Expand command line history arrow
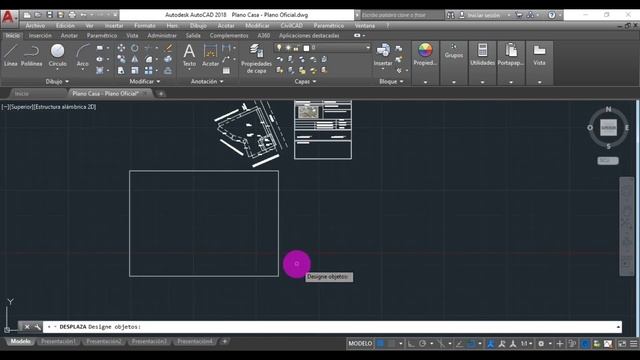 [618, 327]
